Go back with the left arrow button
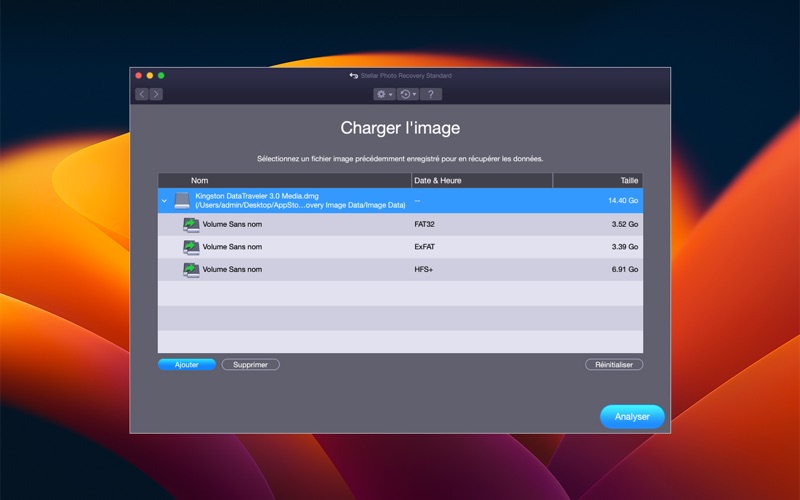This screenshot has width=800, height=500. (142, 94)
